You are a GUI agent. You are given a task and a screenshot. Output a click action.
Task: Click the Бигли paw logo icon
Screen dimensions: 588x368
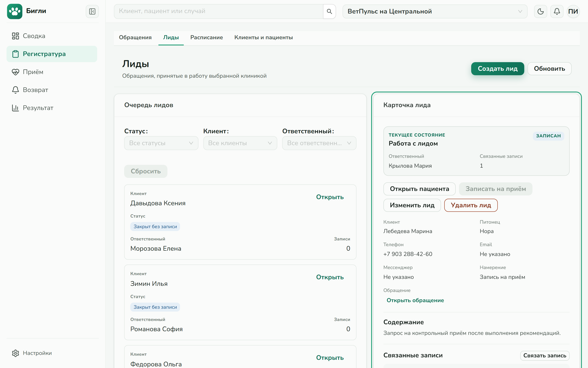14,11
